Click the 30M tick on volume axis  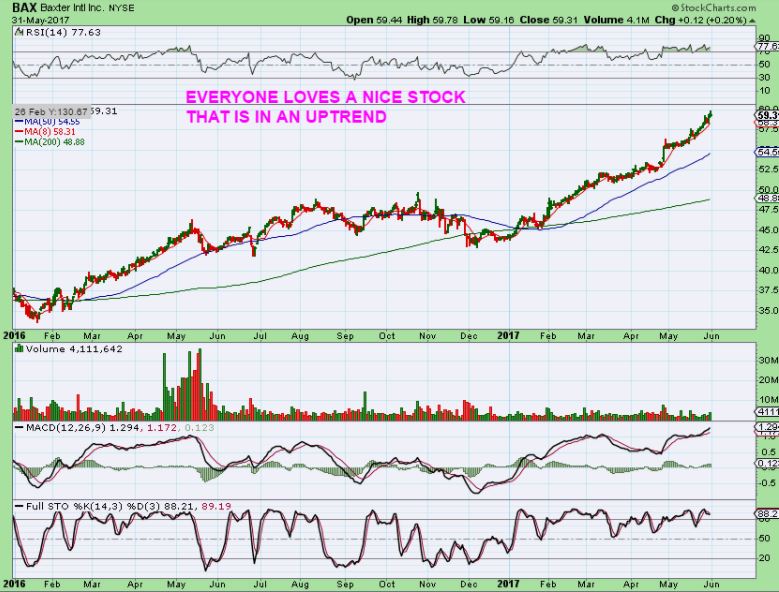click(x=768, y=360)
